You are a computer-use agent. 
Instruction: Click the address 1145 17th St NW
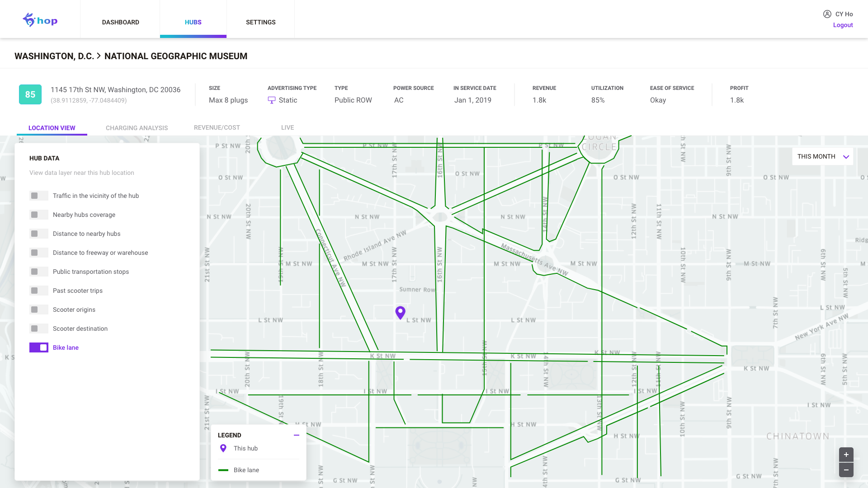[x=115, y=89]
